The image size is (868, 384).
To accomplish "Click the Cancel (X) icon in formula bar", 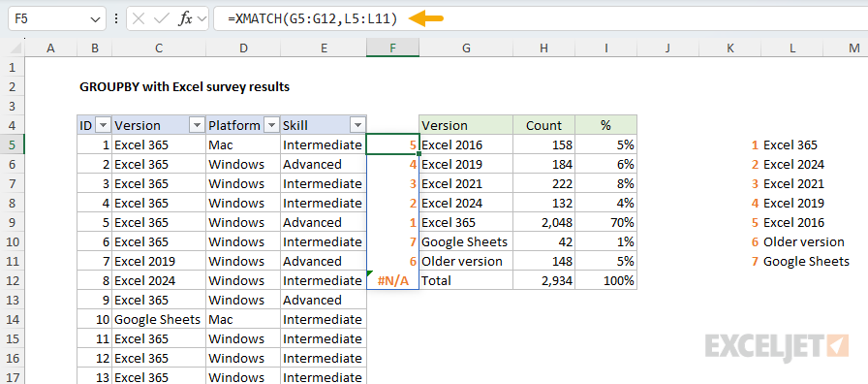I will 139,18.
